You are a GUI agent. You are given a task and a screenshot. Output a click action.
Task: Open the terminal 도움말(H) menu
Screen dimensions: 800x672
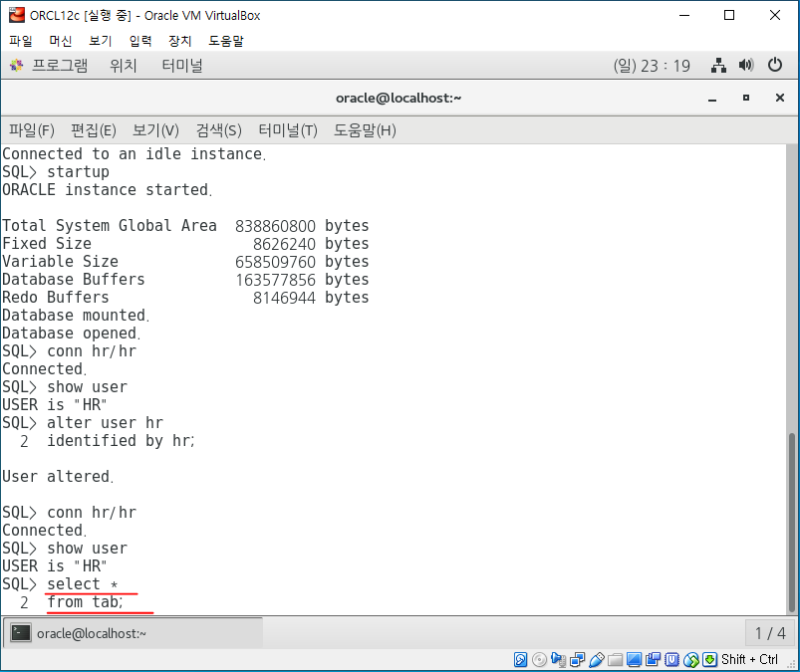point(365,130)
